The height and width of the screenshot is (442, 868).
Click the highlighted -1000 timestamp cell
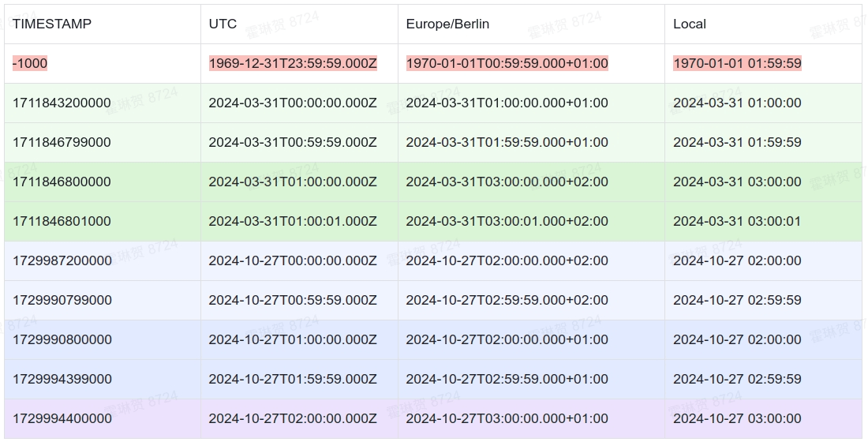tap(30, 63)
